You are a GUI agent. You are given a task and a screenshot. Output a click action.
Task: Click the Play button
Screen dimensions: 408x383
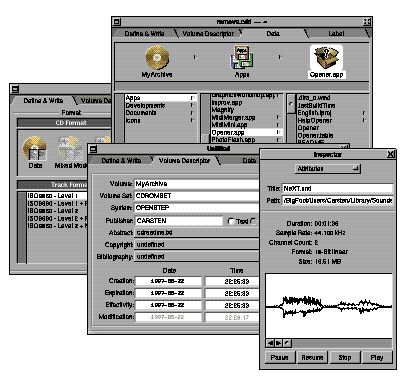coord(377,358)
